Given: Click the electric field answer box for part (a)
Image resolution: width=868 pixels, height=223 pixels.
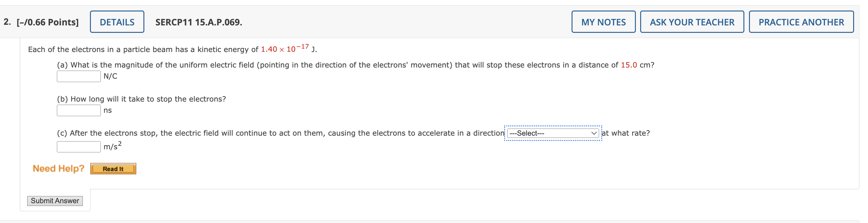Looking at the screenshot, I should point(79,76).
